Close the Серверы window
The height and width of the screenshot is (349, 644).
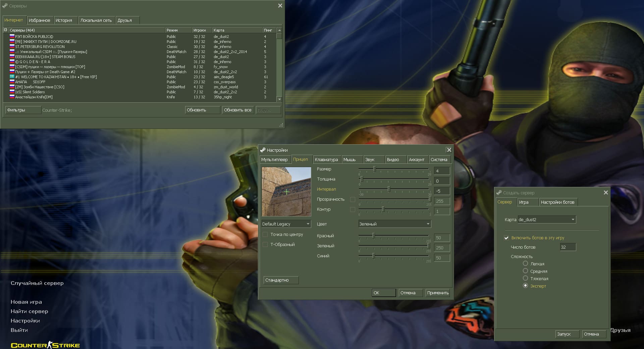(280, 6)
